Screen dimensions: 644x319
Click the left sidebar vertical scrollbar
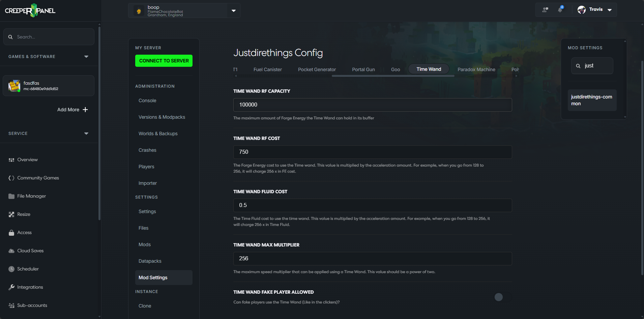99,123
